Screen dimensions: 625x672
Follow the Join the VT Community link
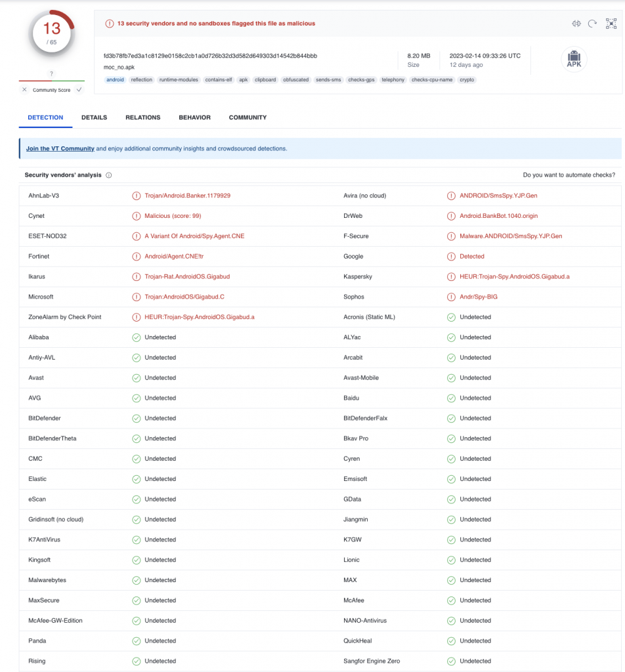(60, 149)
